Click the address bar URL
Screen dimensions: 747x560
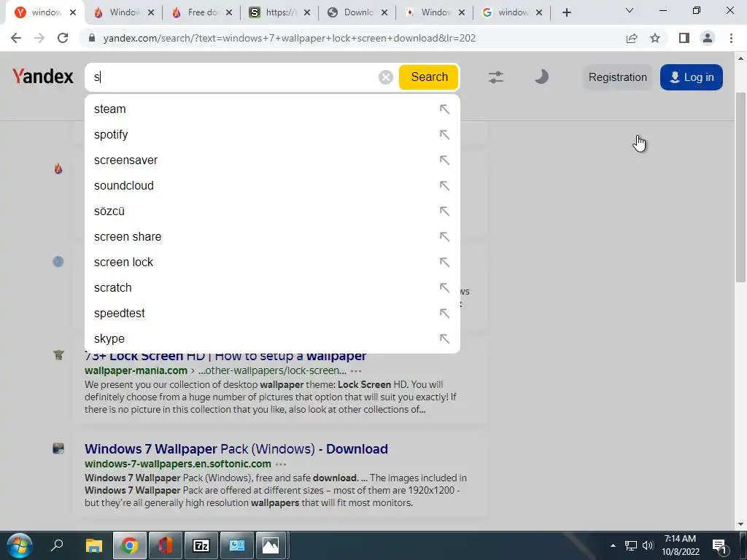tap(289, 38)
